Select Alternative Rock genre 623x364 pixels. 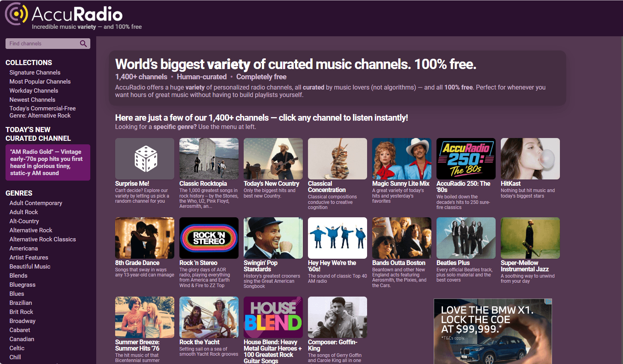coord(31,230)
